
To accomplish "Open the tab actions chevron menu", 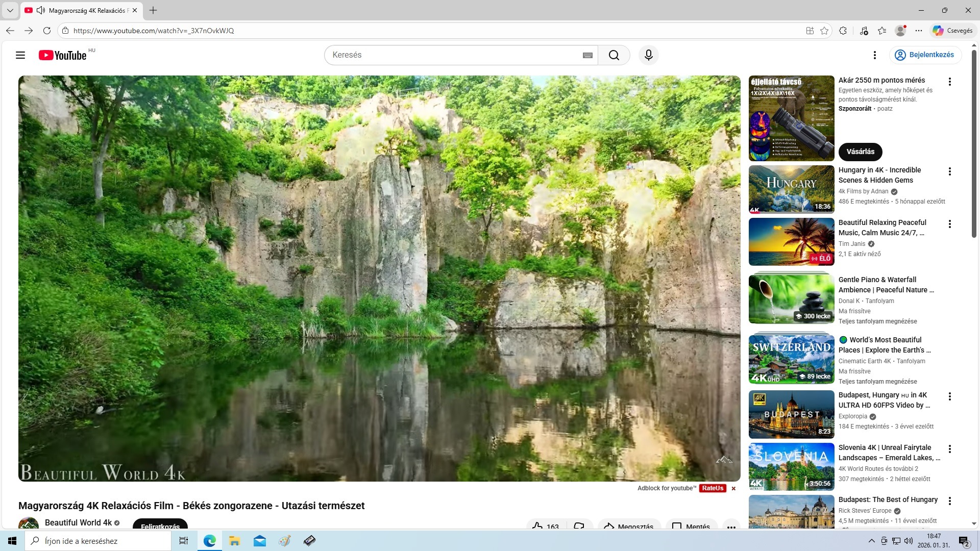I will click(10, 10).
